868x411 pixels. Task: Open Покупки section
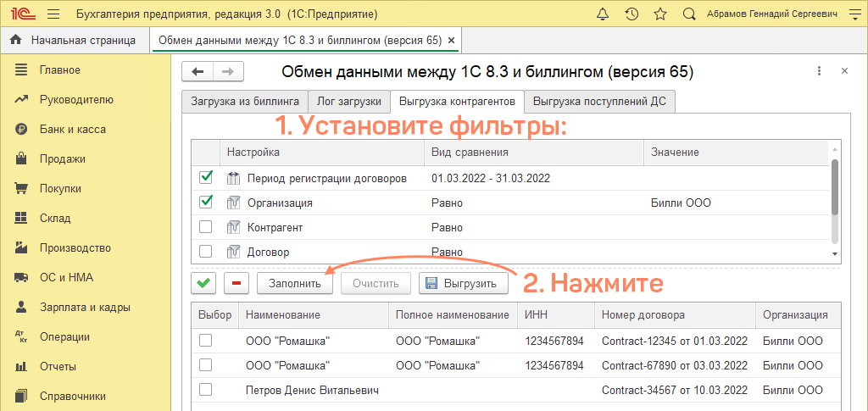coord(60,189)
